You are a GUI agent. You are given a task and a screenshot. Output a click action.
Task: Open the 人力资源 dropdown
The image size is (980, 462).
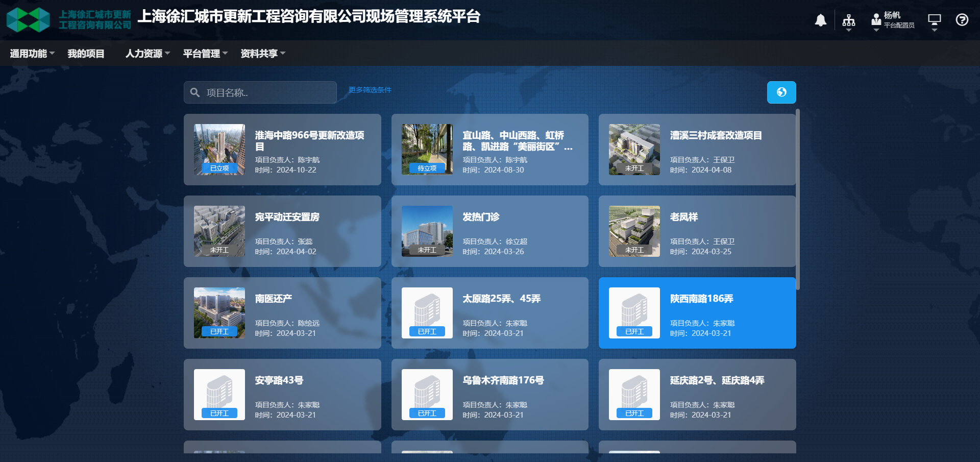[146, 53]
